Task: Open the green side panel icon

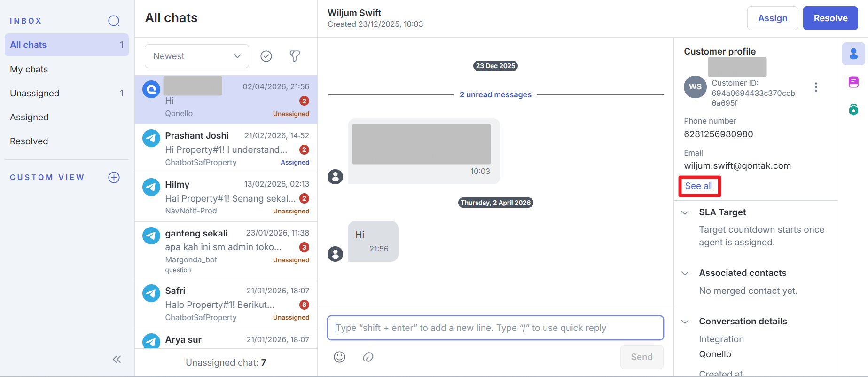Action: point(853,110)
